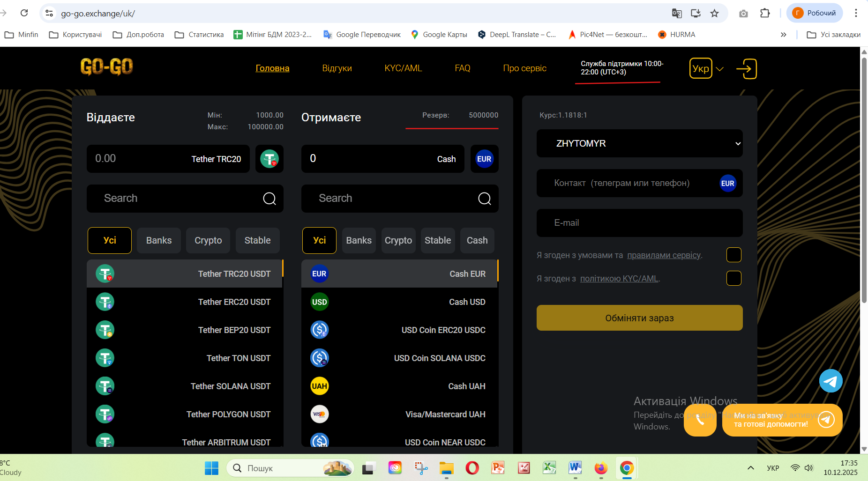Open the browser Extensions puzzle icon
This screenshot has height=481, width=868.
765,13
